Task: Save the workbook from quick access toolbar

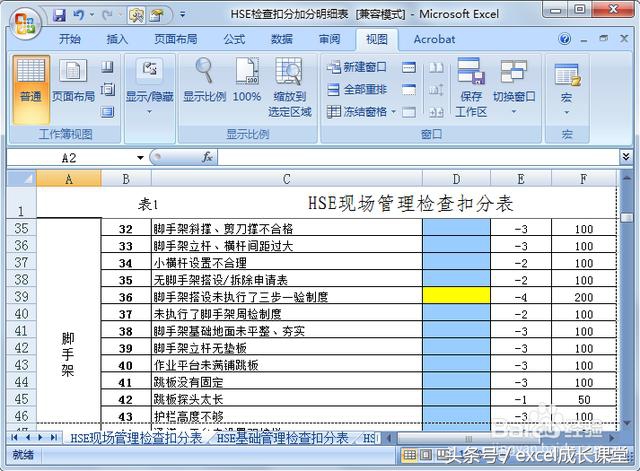Action: tap(59, 16)
